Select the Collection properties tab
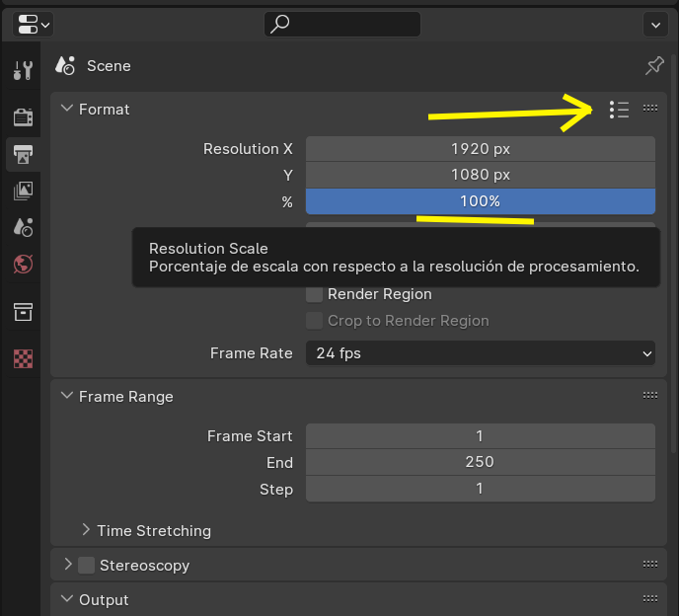679x616 pixels. click(23, 312)
